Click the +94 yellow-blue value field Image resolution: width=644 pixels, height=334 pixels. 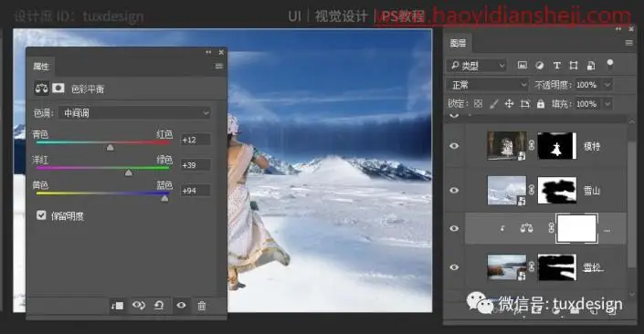(x=195, y=191)
